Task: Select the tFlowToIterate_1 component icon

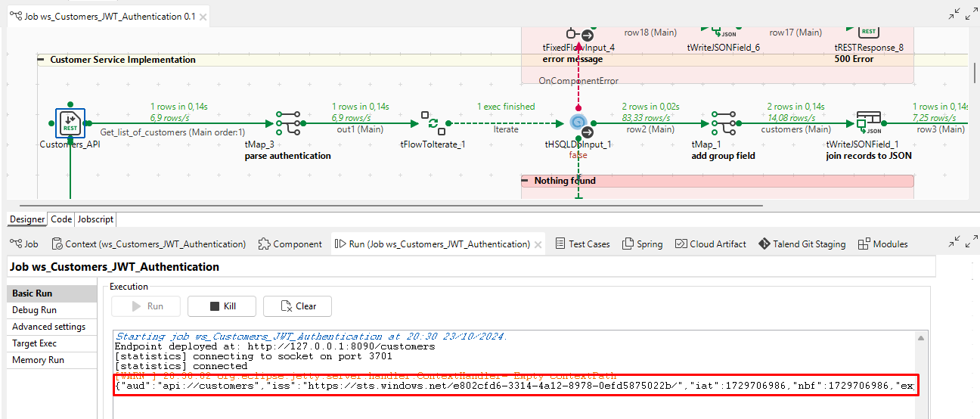Action: 433,123
